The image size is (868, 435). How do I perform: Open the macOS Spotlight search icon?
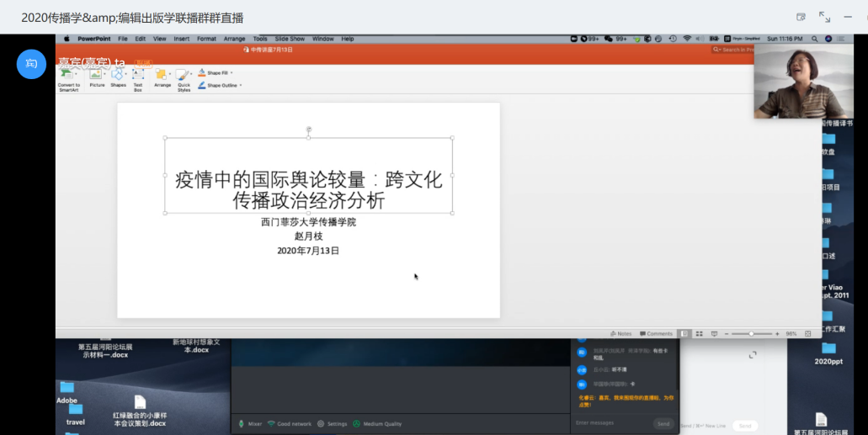click(x=814, y=39)
